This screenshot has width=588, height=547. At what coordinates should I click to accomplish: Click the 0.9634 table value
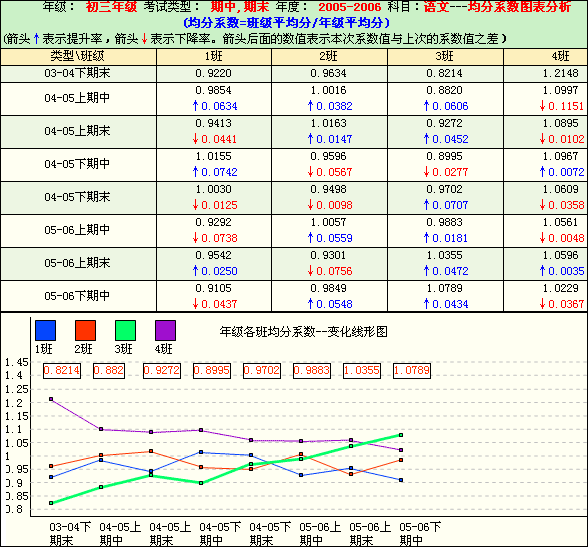(x=328, y=73)
